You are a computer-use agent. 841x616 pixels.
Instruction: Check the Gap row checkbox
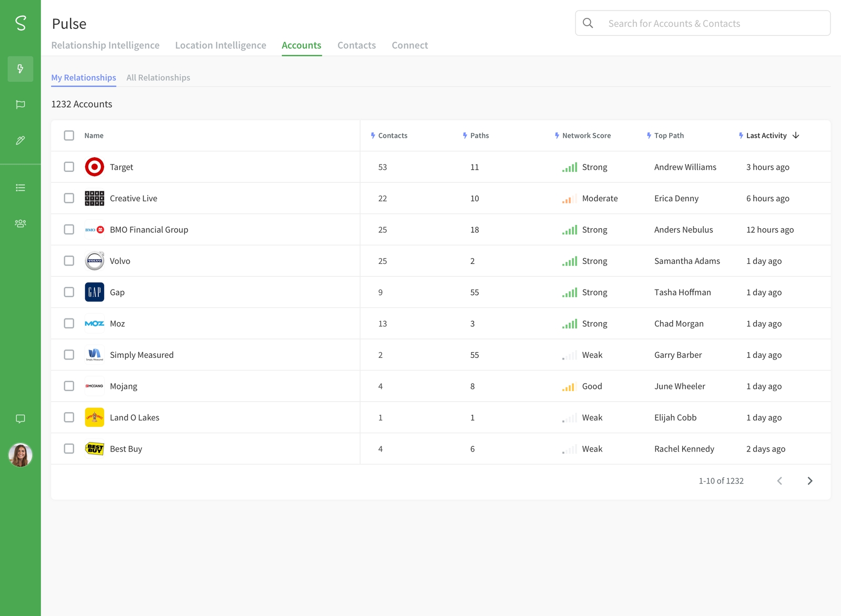coord(69,292)
